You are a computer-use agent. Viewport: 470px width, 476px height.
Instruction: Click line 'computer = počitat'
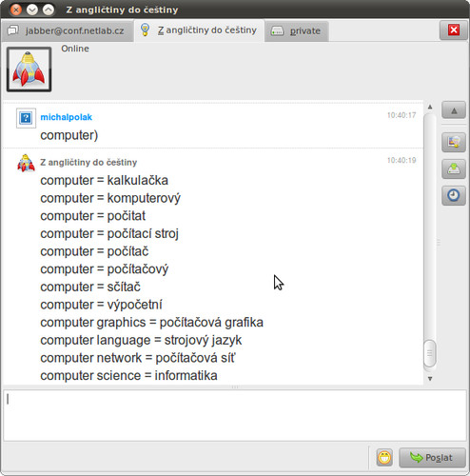[x=92, y=216]
